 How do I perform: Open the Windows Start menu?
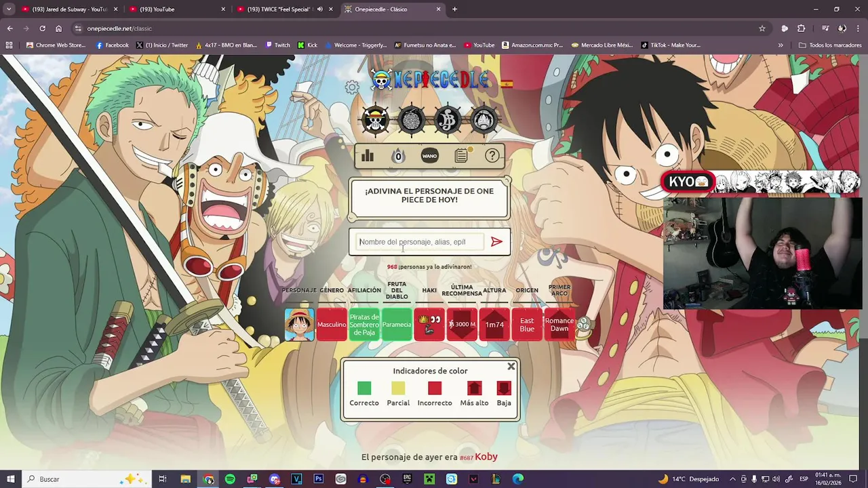(x=10, y=479)
